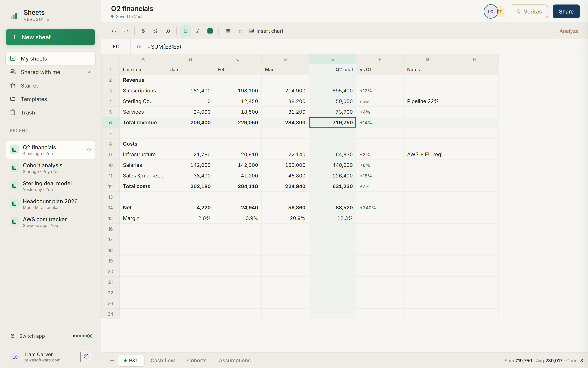Click the 'Subscriptions' row label
The image size is (588, 368).
tap(143, 91)
